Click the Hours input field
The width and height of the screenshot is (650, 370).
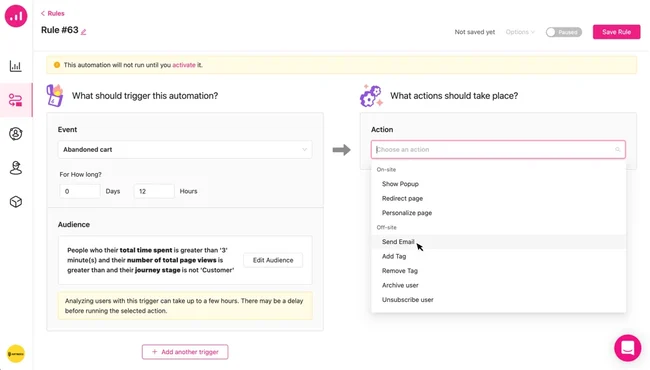(154, 191)
